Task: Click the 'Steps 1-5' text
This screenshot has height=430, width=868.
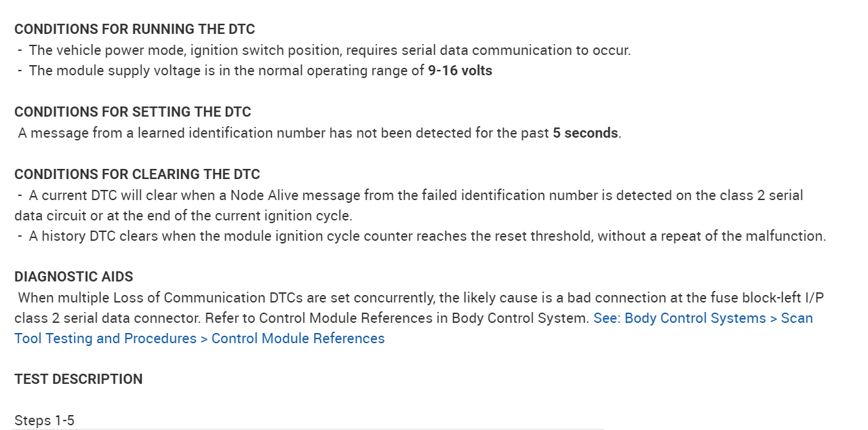Action: click(x=44, y=421)
